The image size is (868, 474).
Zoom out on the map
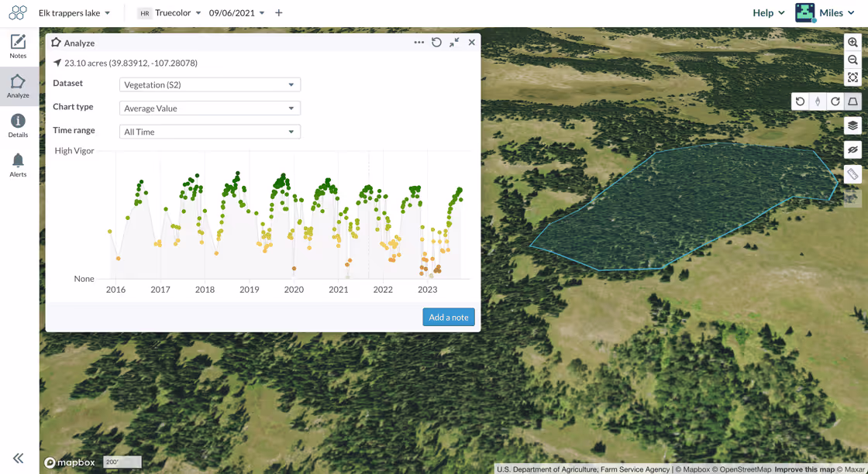[852, 60]
